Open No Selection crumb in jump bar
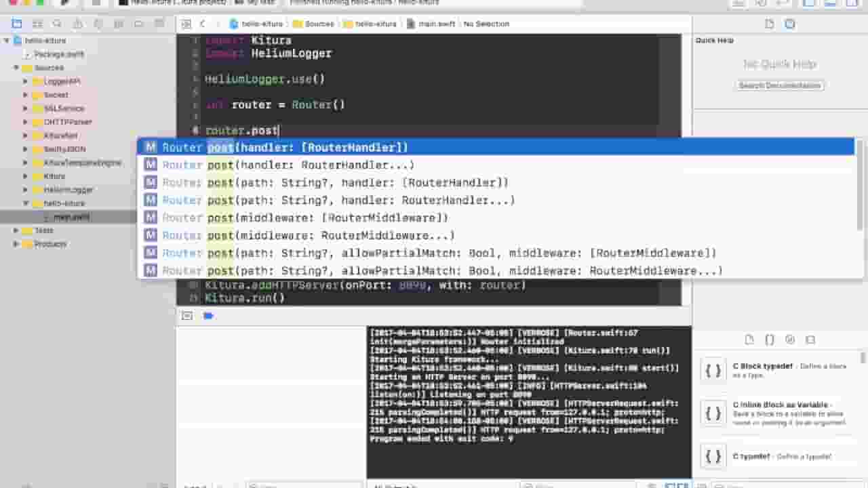Screen dimensions: 868x488 (x=486, y=24)
